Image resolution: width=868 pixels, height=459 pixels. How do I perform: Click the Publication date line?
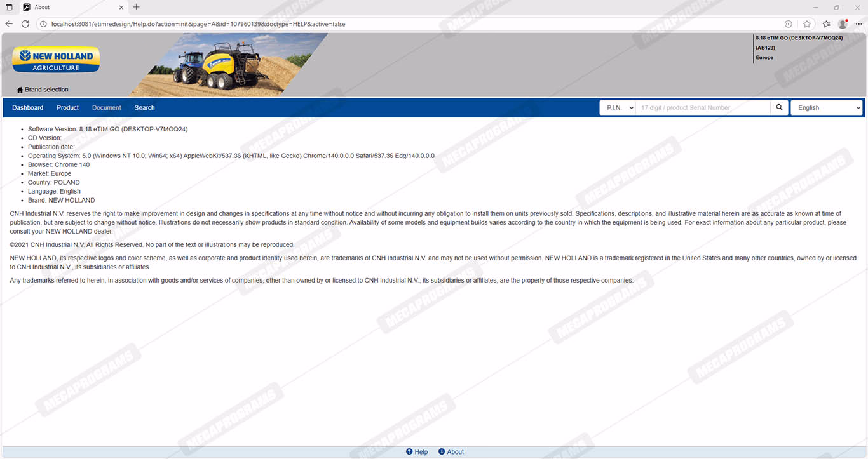(x=51, y=147)
